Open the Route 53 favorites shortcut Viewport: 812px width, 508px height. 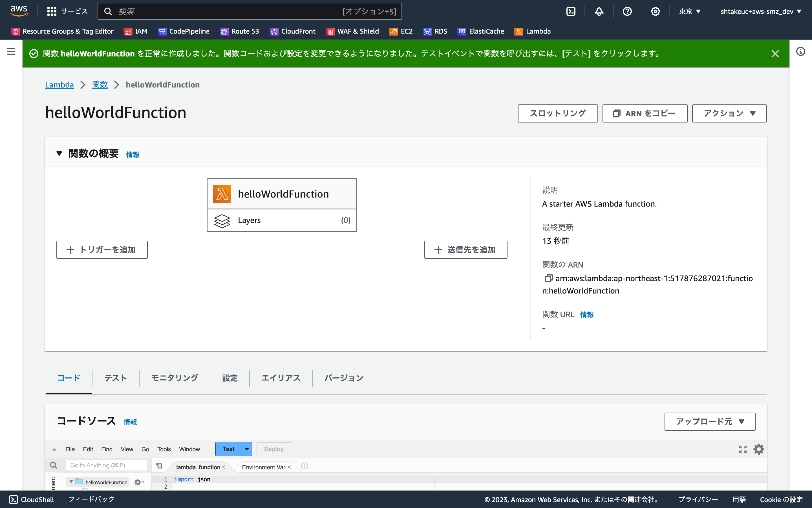239,31
